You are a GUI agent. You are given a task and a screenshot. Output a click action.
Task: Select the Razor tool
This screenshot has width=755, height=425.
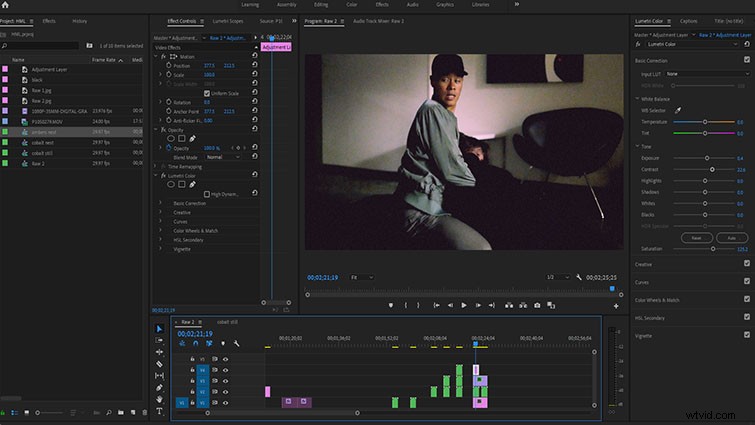(x=159, y=364)
